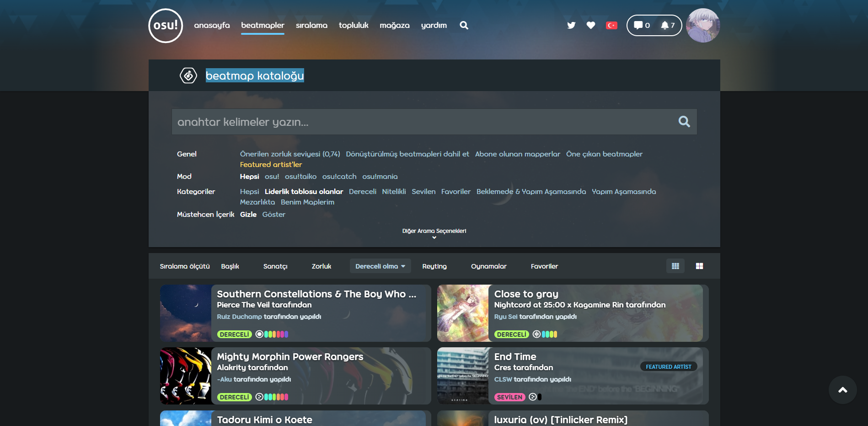
Task: Select Hepsi mode filter
Action: (249, 177)
